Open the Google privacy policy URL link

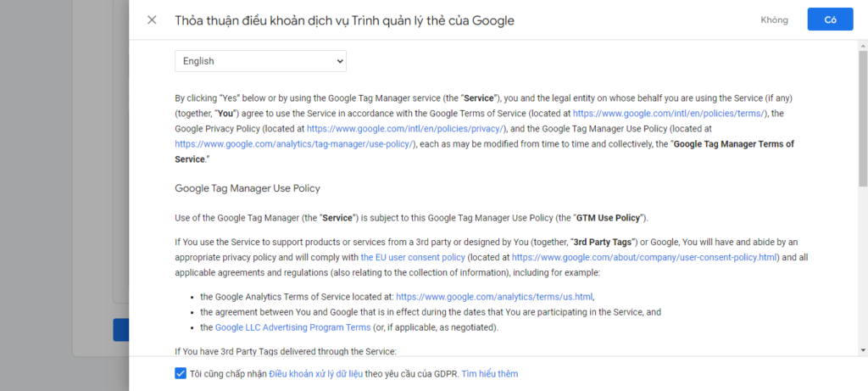[405, 129]
